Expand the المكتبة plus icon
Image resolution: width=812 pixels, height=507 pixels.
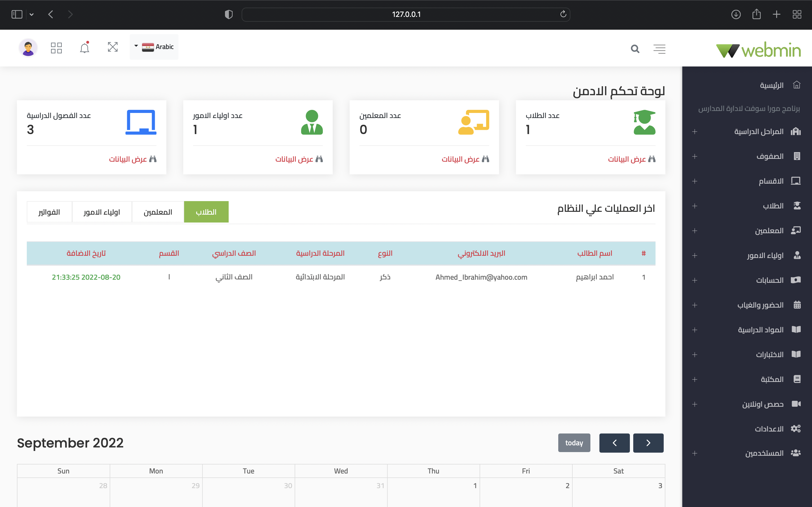[x=694, y=379]
